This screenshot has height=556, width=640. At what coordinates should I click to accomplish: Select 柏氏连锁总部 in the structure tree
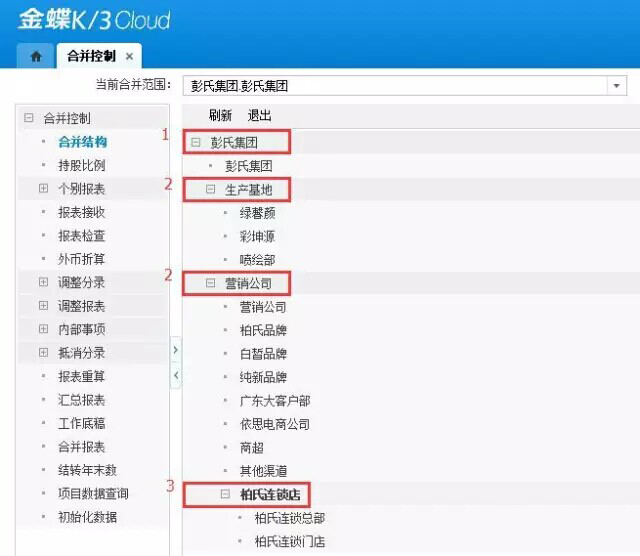[290, 518]
